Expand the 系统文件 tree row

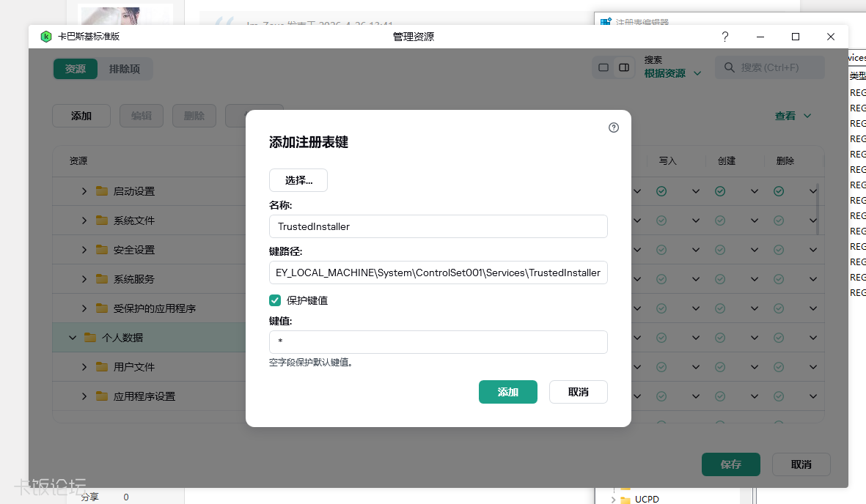[84, 220]
